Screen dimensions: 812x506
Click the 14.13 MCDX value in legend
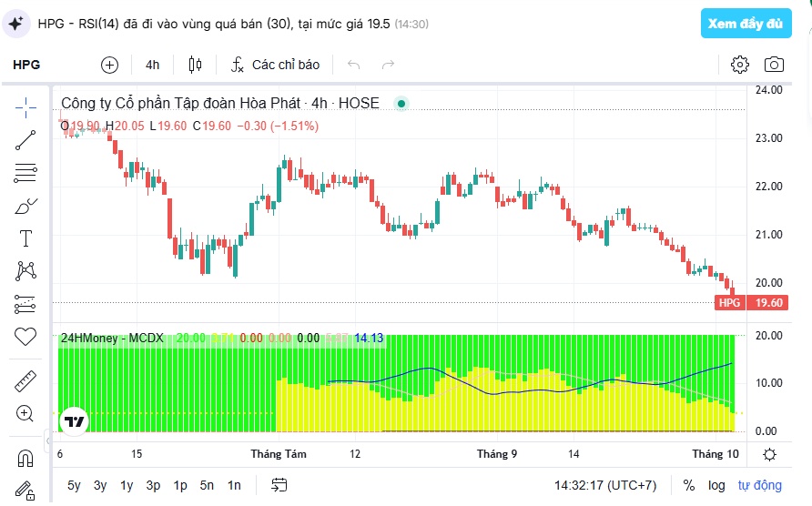click(369, 339)
